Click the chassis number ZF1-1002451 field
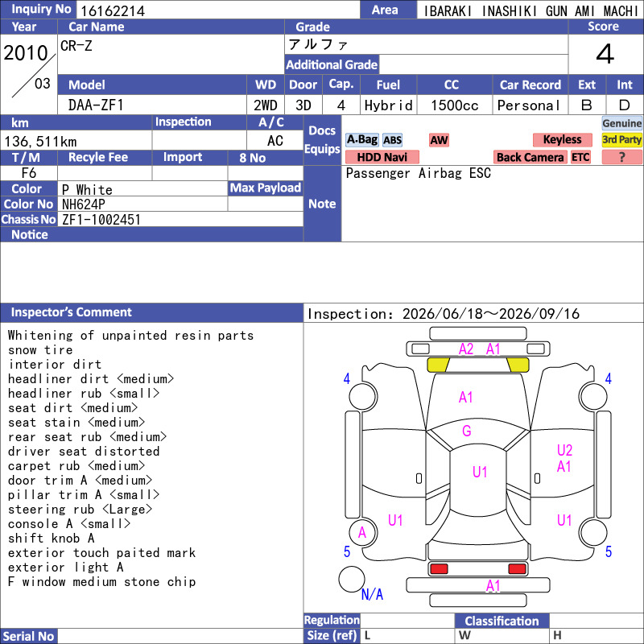This screenshot has height=644, width=644. (x=180, y=219)
